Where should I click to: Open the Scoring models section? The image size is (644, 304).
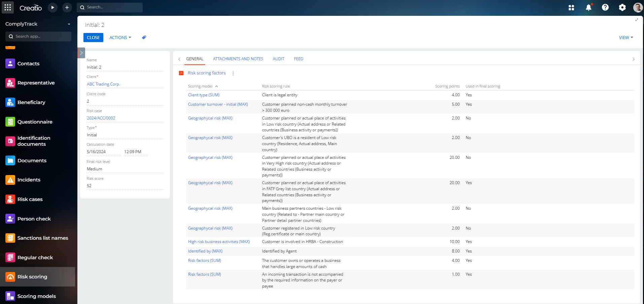36,296
